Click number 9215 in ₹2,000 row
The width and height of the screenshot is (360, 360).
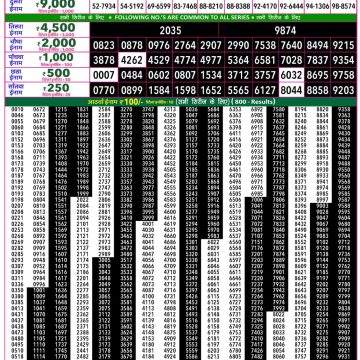(x=343, y=45)
